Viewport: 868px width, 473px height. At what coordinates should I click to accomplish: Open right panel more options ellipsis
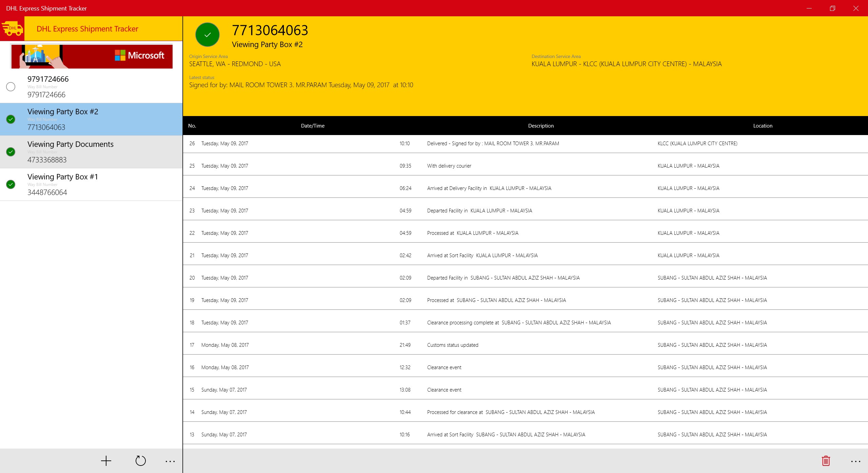pyautogui.click(x=855, y=461)
